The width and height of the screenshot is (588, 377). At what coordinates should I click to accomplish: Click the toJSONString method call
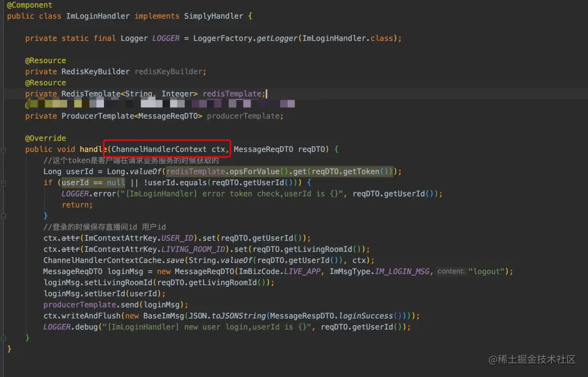(238, 316)
